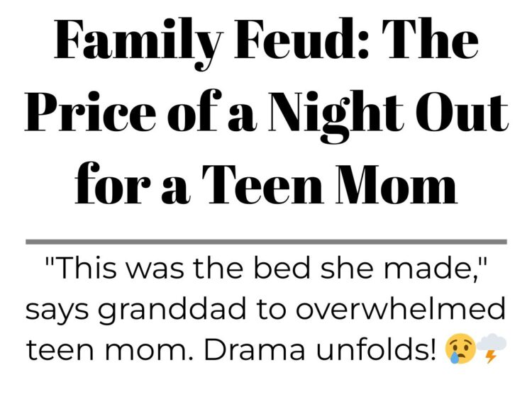Select the word "granddad" in the subtitle

[172, 310]
